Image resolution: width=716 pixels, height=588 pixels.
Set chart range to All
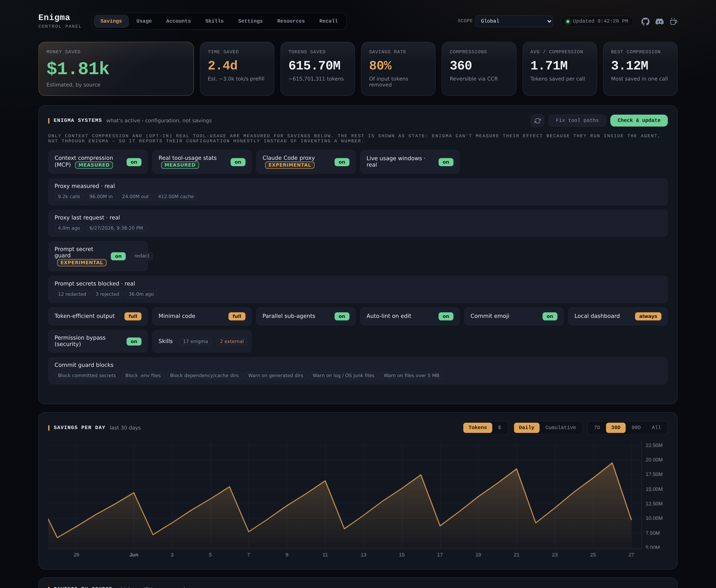(x=656, y=428)
